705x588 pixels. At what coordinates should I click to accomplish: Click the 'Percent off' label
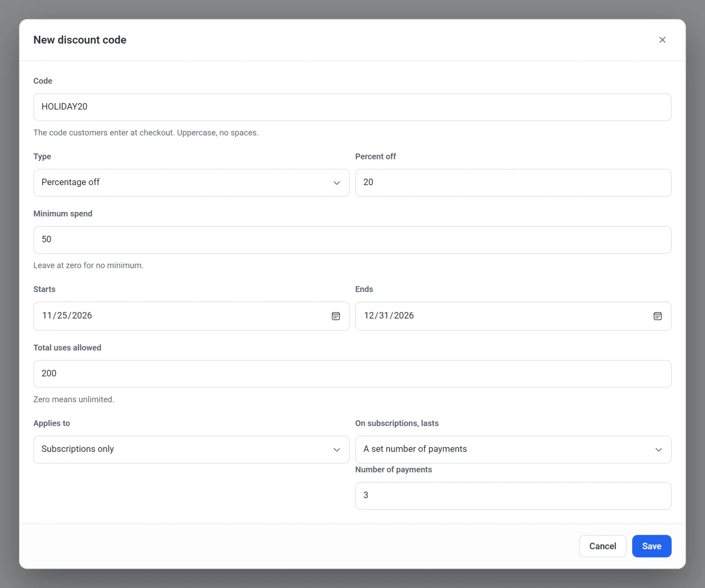pyautogui.click(x=375, y=156)
